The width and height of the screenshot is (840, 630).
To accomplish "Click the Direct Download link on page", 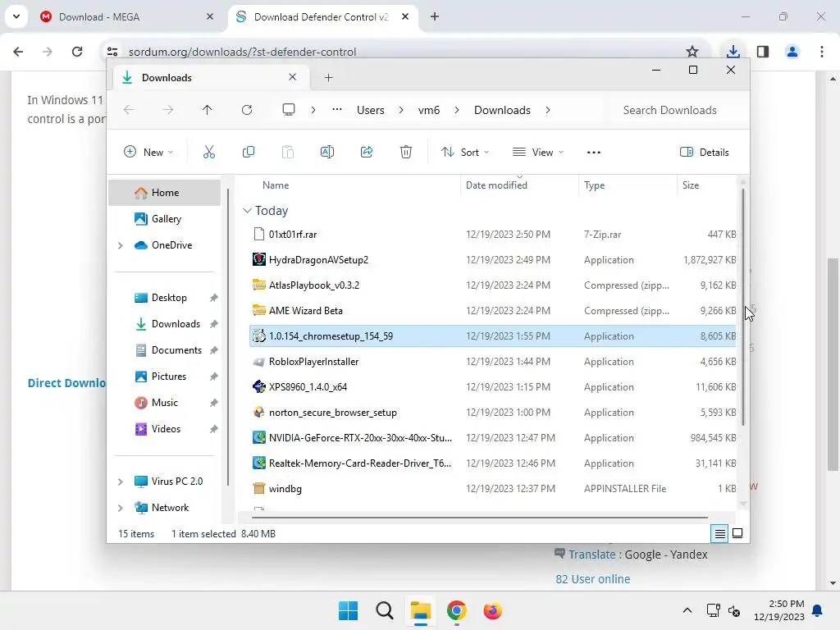I will pos(67,383).
